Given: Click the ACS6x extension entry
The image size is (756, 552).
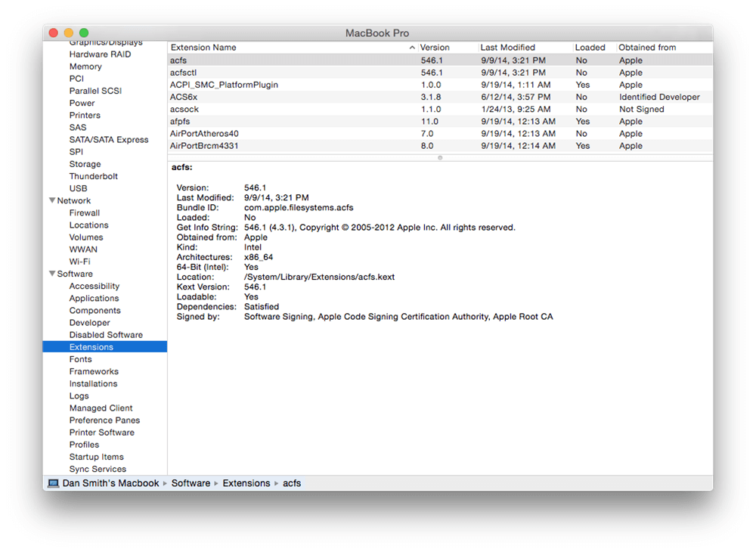Looking at the screenshot, I should pyautogui.click(x=184, y=97).
